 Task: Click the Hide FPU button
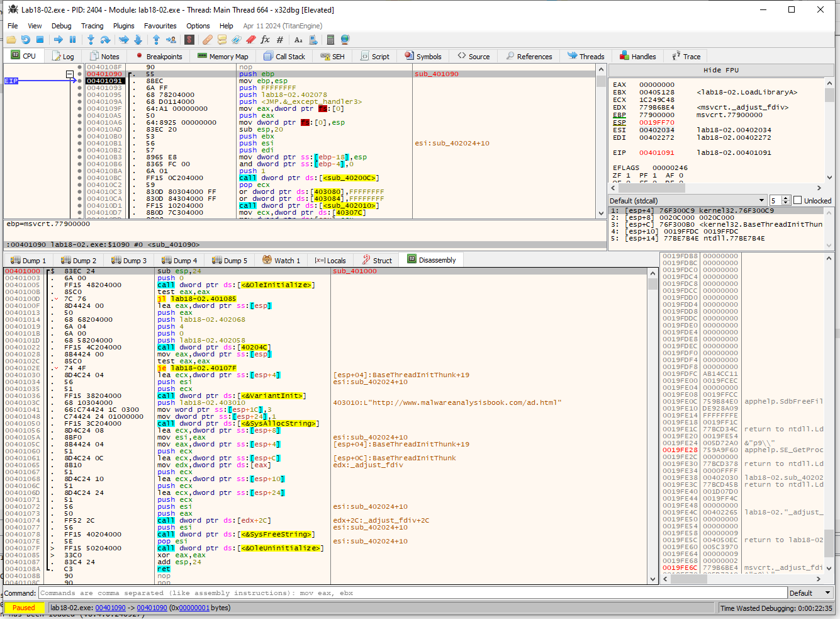click(721, 70)
